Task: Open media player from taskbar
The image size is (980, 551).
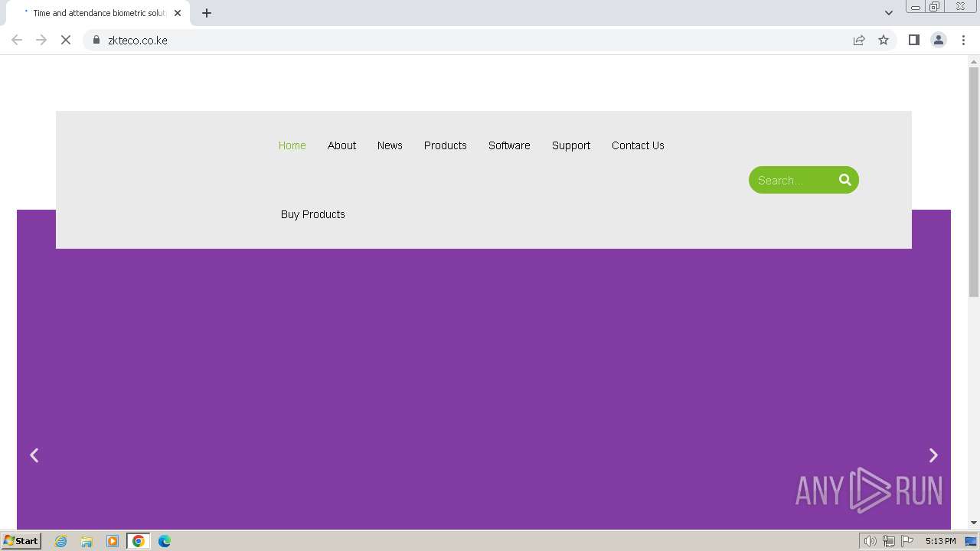Action: coord(113,541)
